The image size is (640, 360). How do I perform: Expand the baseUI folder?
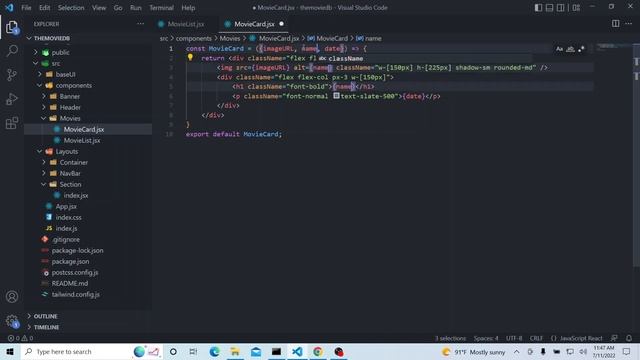click(40, 74)
